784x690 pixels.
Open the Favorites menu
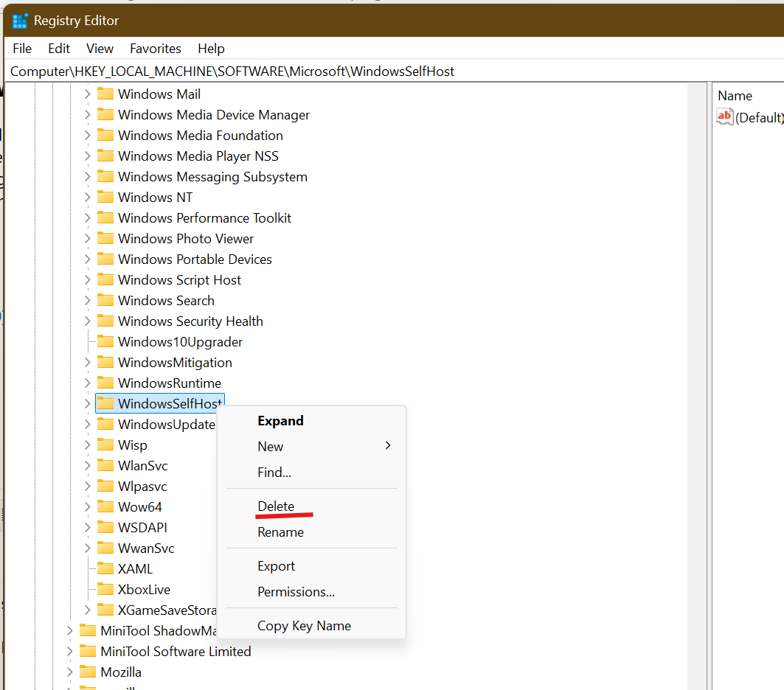156,49
